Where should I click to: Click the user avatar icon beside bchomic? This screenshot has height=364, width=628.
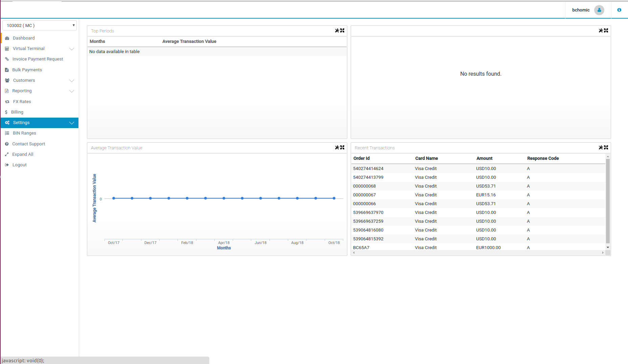(x=599, y=10)
